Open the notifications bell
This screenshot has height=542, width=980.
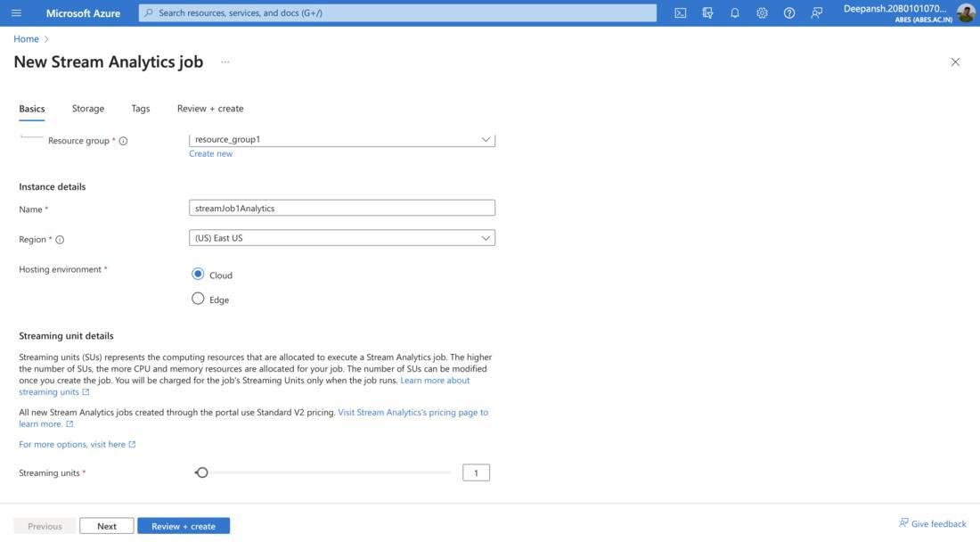point(735,13)
